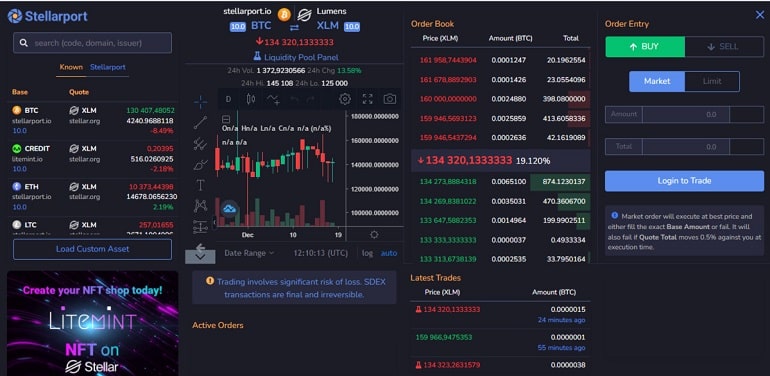Click bid total 874.1230137
770x376 pixels.
[x=564, y=182]
